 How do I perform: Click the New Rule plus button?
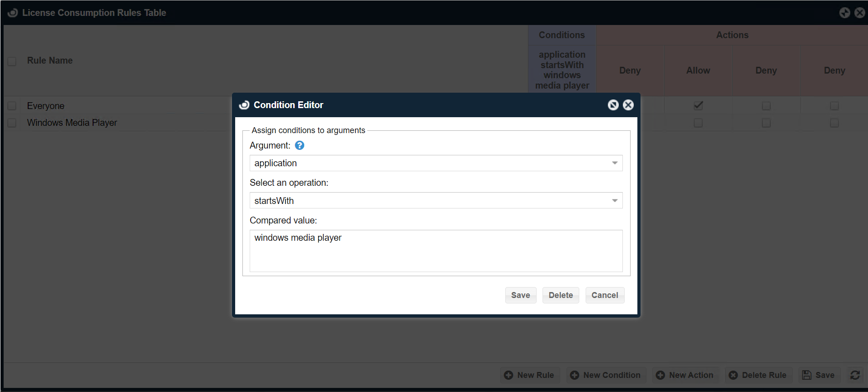530,375
